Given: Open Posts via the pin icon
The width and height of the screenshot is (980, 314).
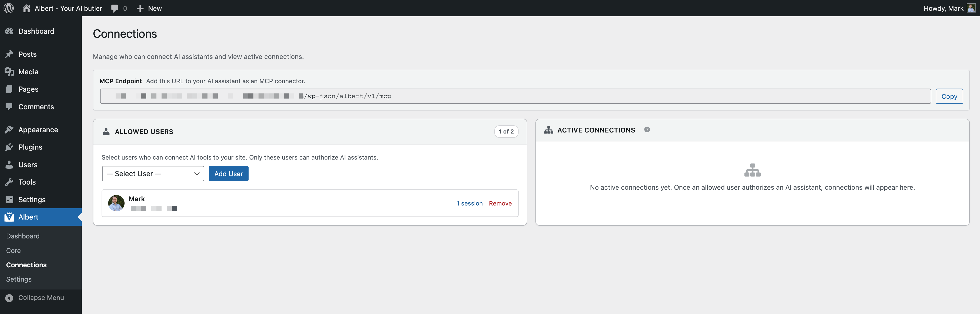Looking at the screenshot, I should click(9, 54).
